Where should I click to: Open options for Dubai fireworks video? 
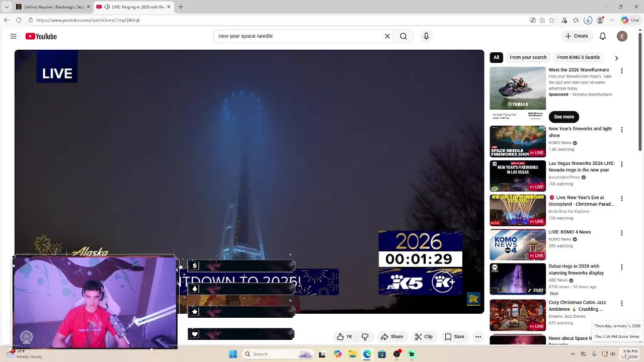coord(622,267)
